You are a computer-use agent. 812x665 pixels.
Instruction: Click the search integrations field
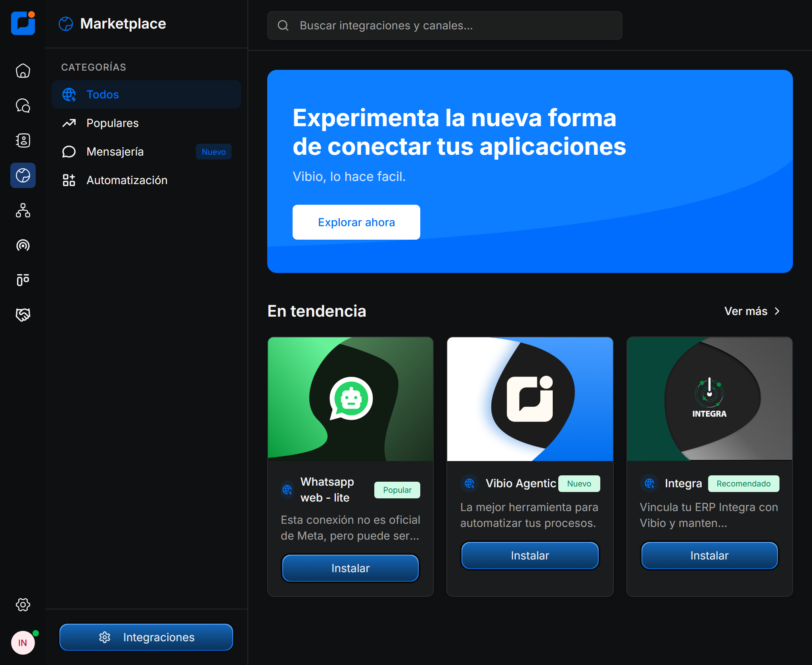pyautogui.click(x=444, y=25)
